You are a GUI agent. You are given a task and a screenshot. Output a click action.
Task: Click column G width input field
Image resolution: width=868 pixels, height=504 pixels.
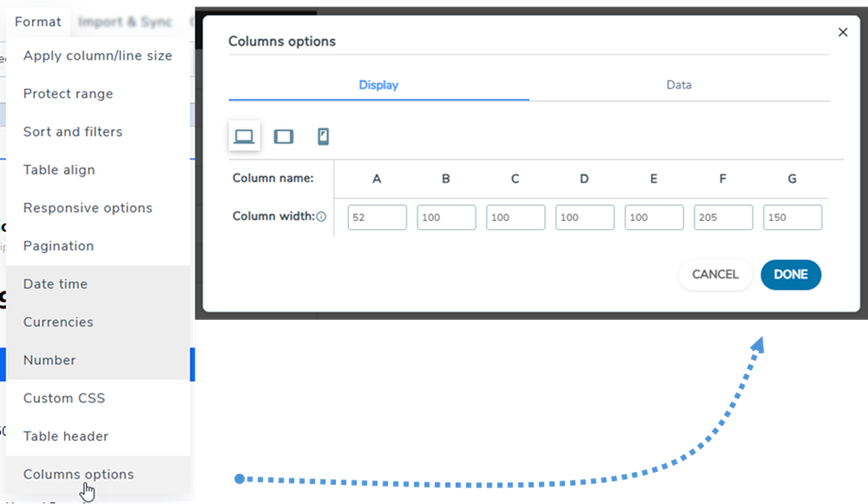792,217
